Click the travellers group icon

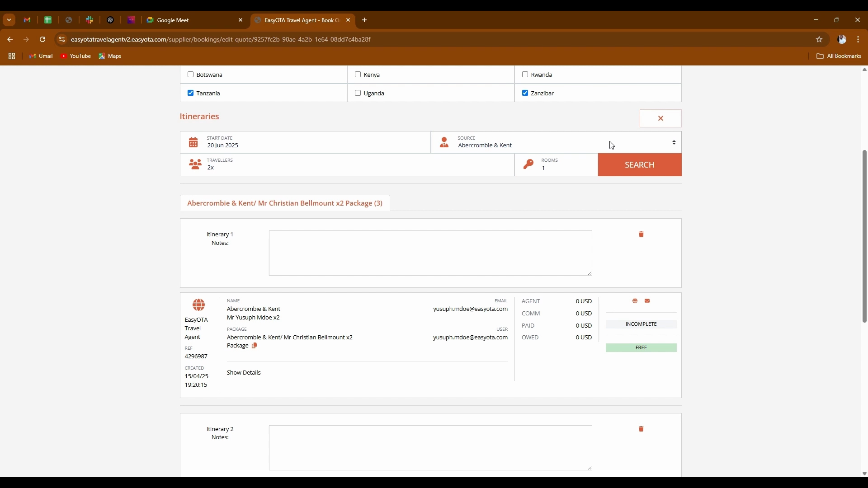coord(195,164)
